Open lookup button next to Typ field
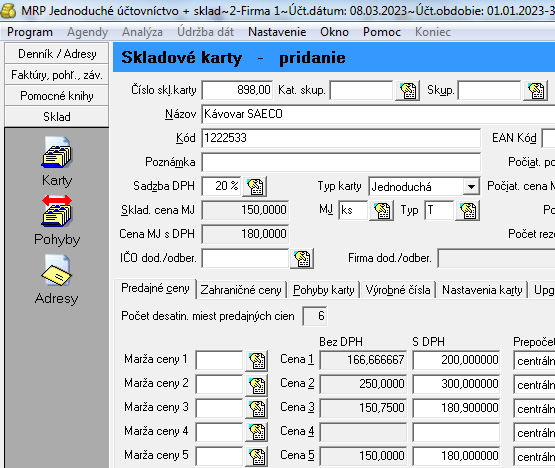This screenshot has width=555, height=468. coord(468,211)
